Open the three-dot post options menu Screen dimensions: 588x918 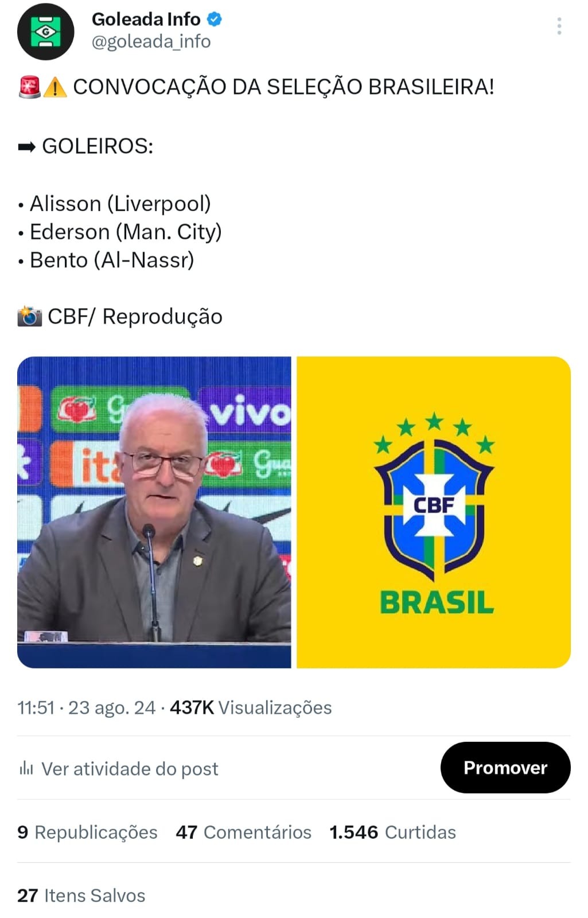(x=559, y=26)
